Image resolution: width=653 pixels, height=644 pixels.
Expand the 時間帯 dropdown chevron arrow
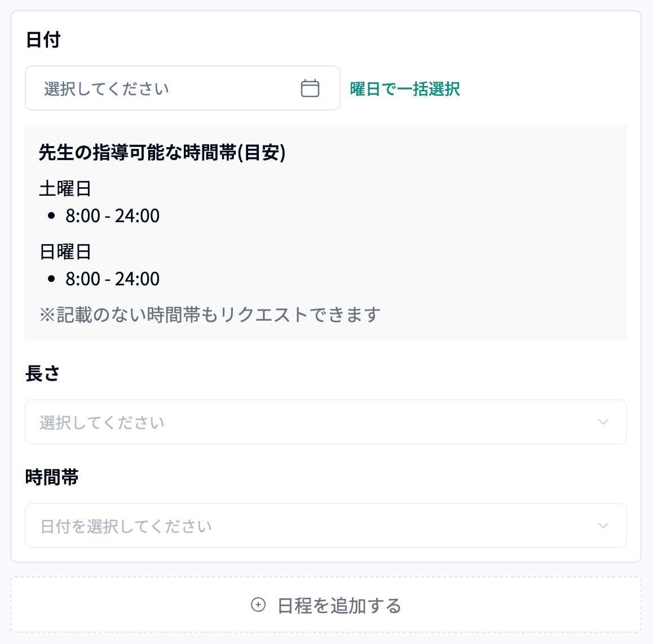coord(603,526)
